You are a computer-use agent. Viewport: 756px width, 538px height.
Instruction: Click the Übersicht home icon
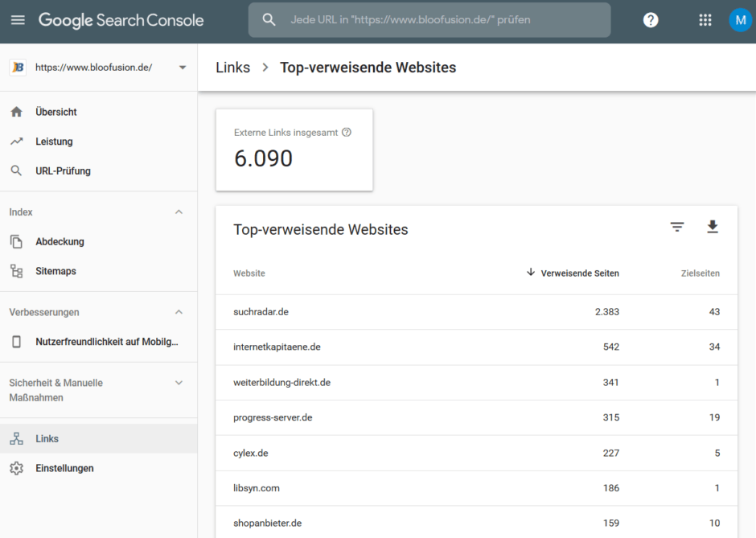16,112
